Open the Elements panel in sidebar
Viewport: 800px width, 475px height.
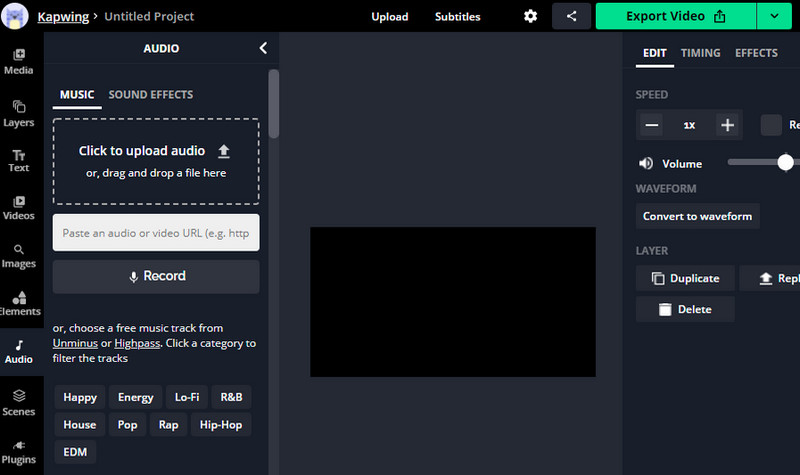[19, 303]
